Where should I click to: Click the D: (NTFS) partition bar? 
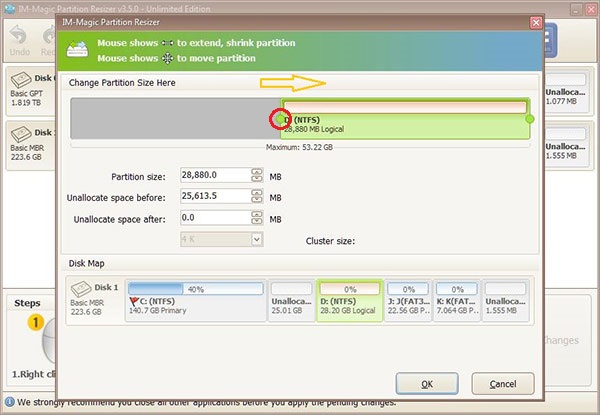click(x=405, y=119)
